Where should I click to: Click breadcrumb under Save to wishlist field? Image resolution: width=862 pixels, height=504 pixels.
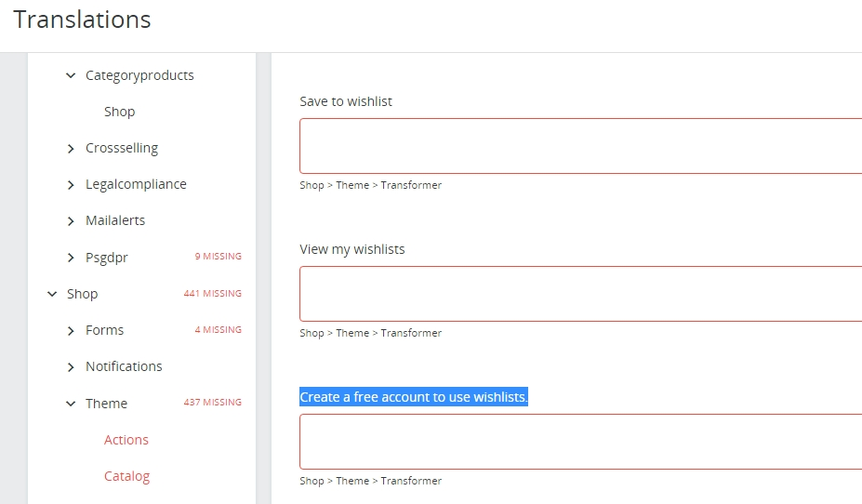(x=370, y=185)
